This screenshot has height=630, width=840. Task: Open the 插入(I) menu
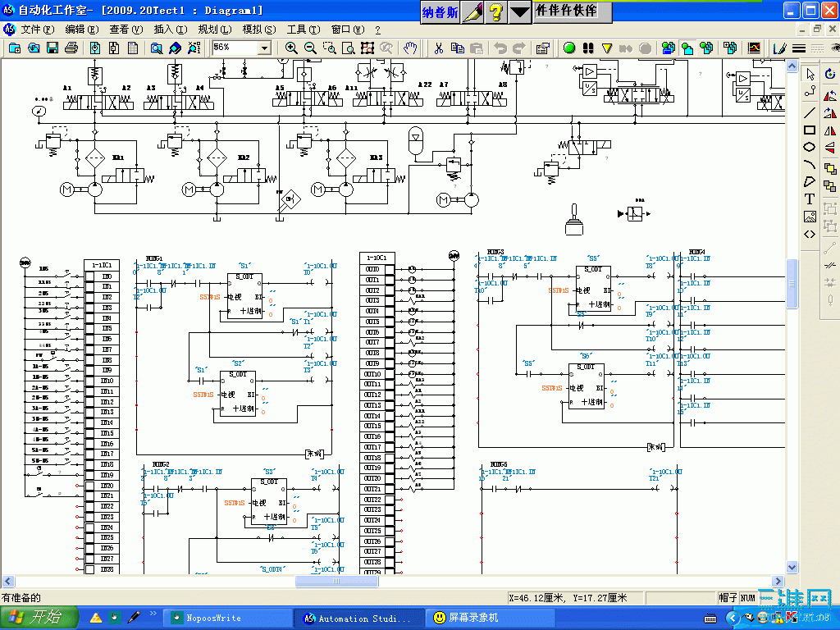[171, 30]
